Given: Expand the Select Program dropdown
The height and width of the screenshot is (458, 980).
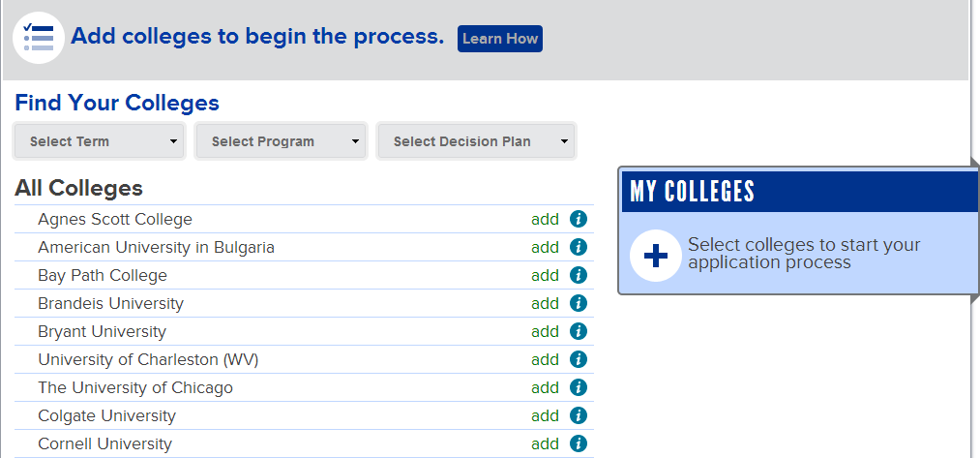Looking at the screenshot, I should click(280, 141).
